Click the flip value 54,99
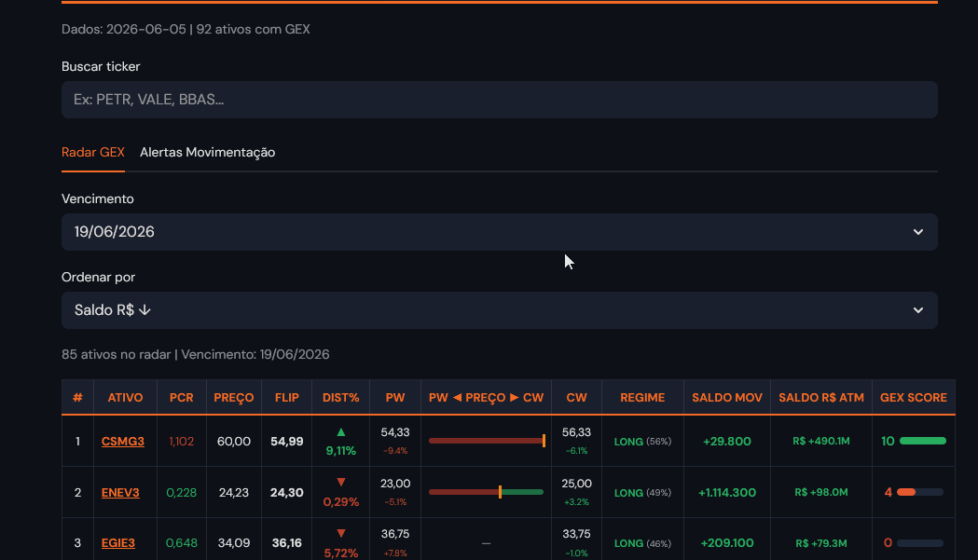This screenshot has width=978, height=560. click(x=287, y=442)
